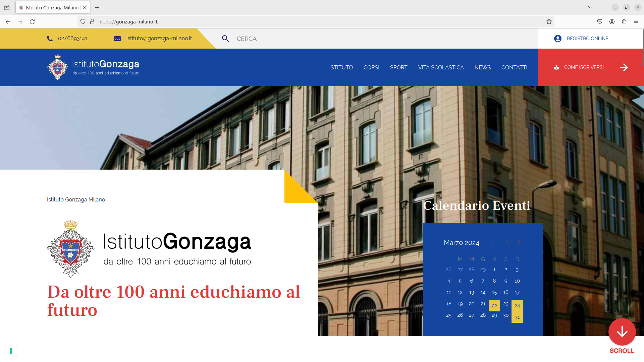This screenshot has height=362, width=644.
Task: Open the Pocket save icon
Action: [600, 21]
